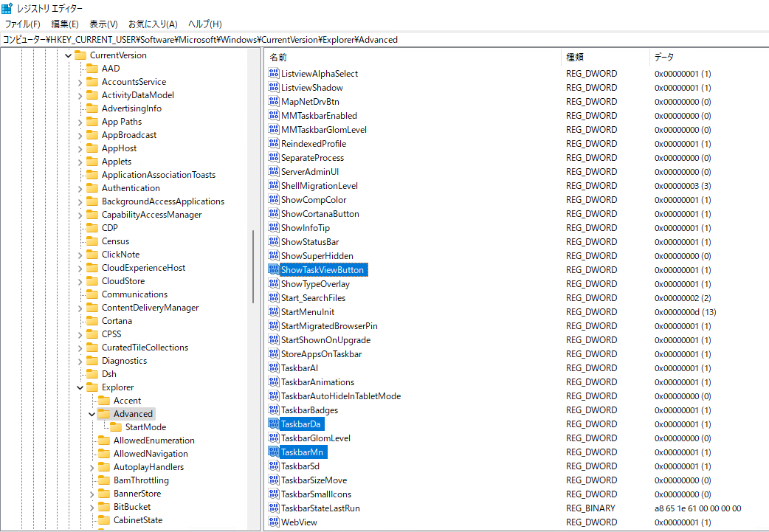769x532 pixels.
Task: Click the CabinetState folder icon
Action: (104, 519)
